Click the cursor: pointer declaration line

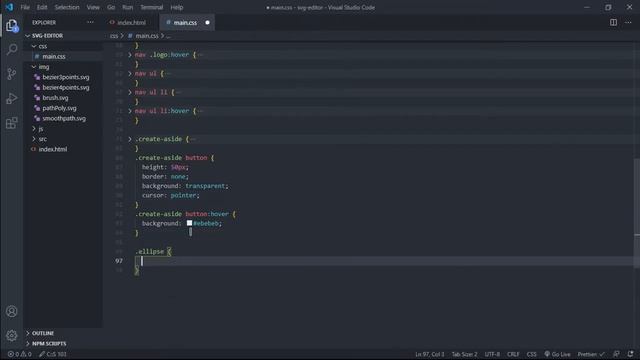(x=171, y=196)
